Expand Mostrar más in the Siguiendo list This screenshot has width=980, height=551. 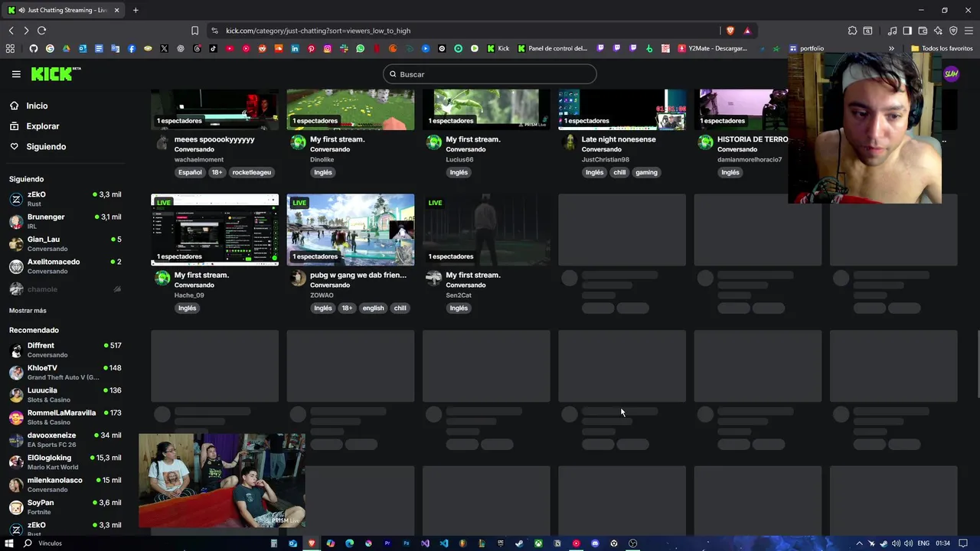[x=28, y=311]
